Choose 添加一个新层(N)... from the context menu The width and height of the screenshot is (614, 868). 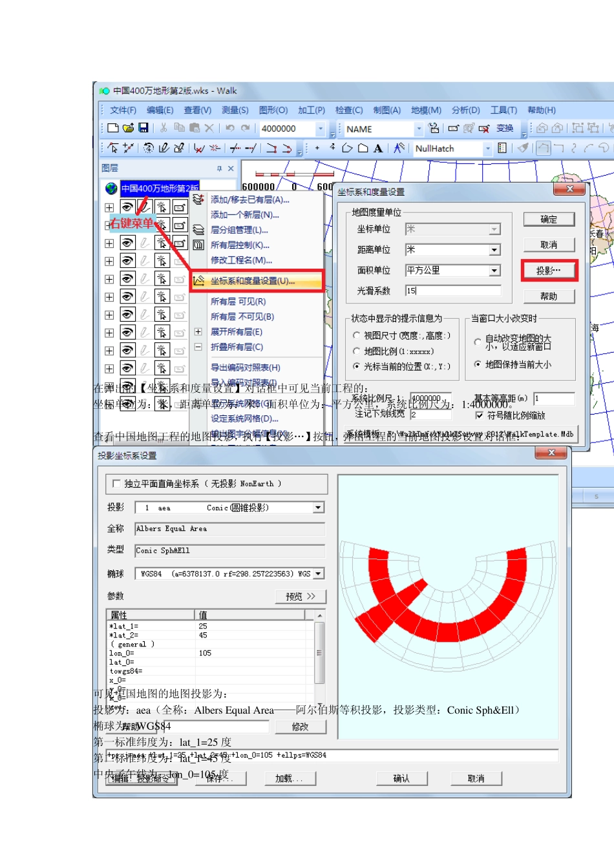[x=245, y=215]
